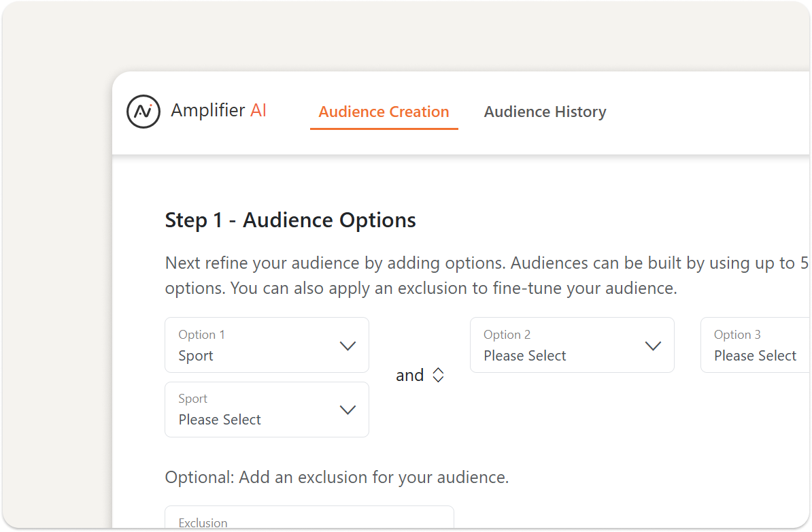Screen dimensions: 812x532
Task: Open the Option 2 Please Select dropdown
Action: pos(571,346)
